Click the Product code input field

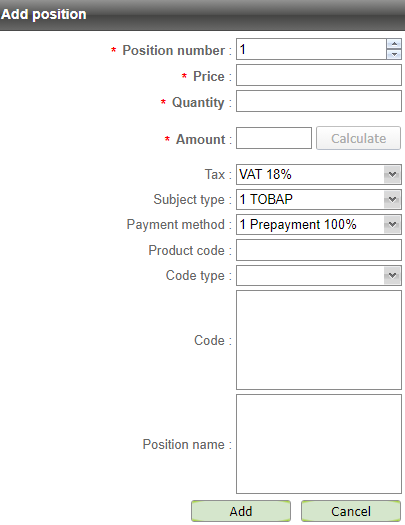(319, 250)
